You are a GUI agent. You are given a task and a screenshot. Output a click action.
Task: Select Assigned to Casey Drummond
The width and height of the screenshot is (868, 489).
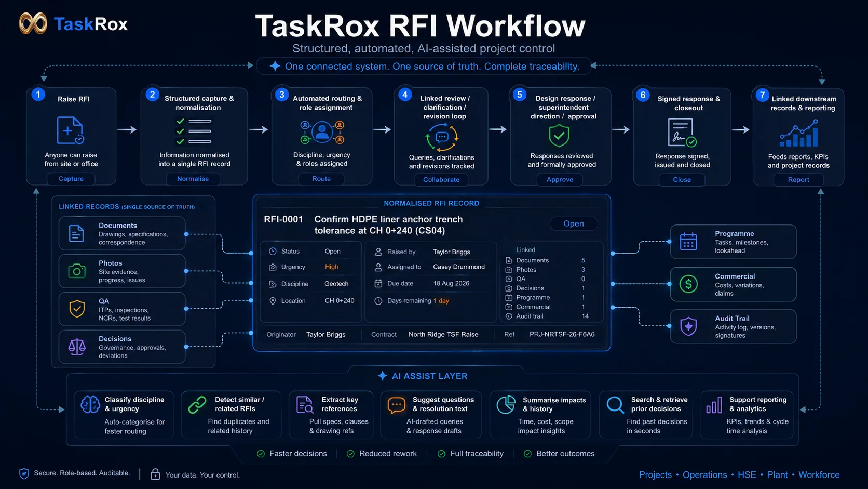tap(459, 267)
